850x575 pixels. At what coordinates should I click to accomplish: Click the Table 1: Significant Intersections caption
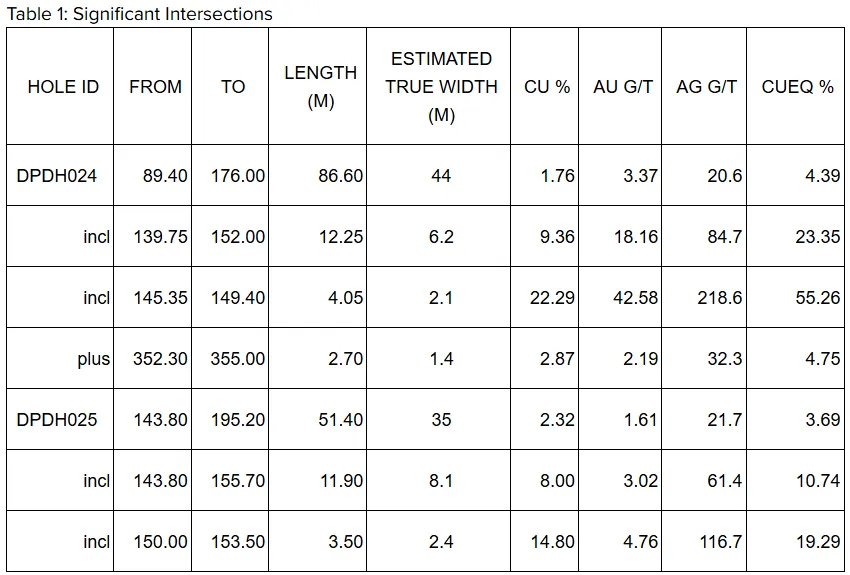pyautogui.click(x=139, y=14)
